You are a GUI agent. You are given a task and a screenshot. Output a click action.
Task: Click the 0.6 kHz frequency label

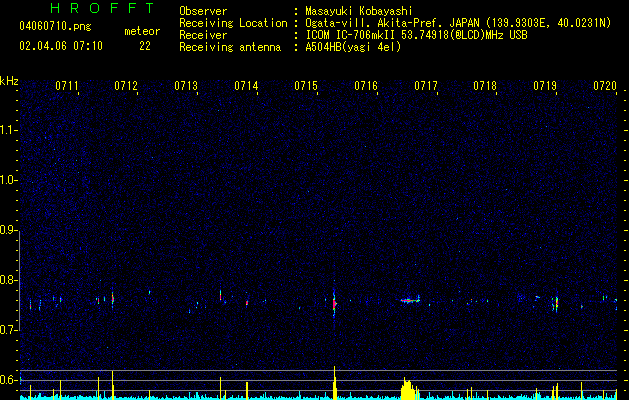click(x=8, y=380)
